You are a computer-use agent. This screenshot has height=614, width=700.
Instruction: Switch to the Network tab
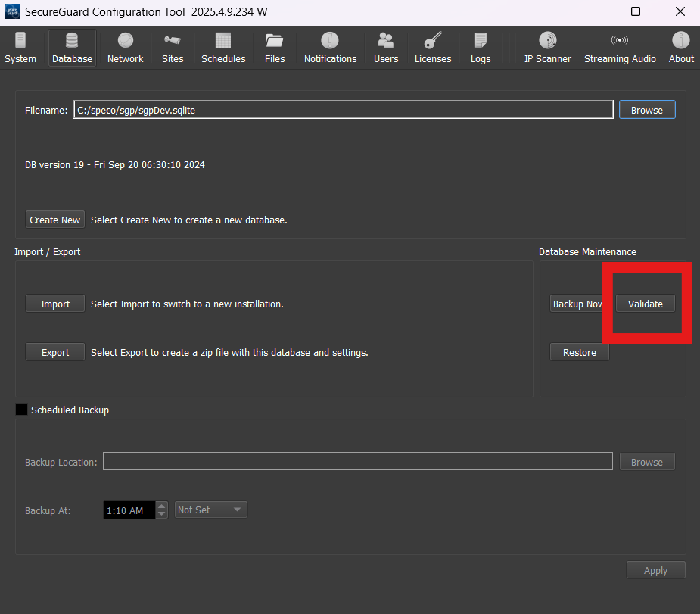tap(125, 47)
